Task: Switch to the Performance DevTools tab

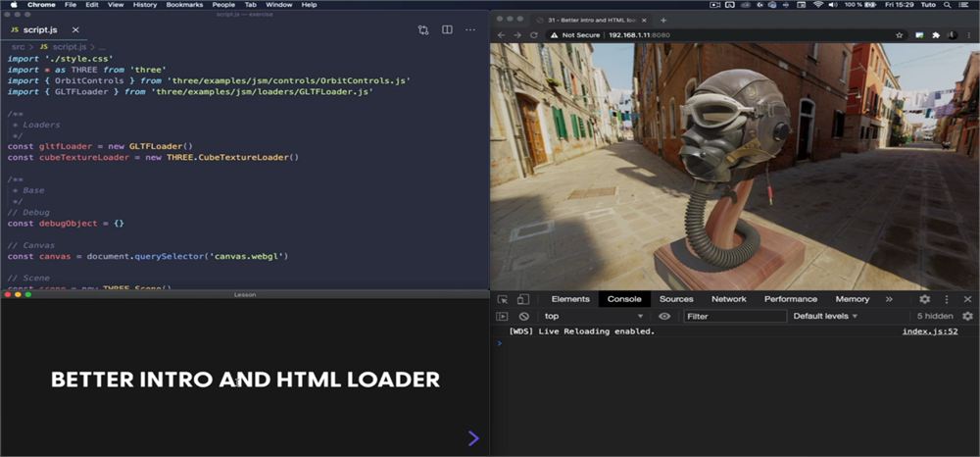Action: click(791, 299)
